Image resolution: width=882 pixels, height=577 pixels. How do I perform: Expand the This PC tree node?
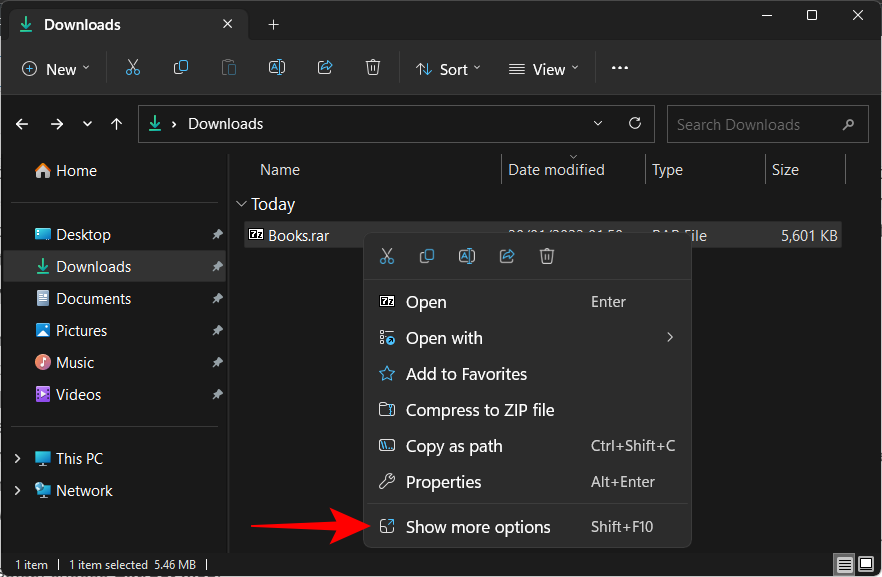pos(17,459)
